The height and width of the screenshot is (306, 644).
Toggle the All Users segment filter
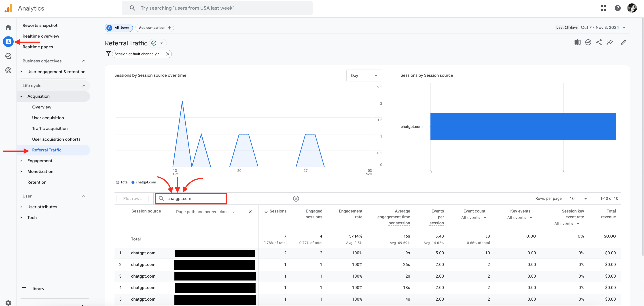[x=119, y=28]
